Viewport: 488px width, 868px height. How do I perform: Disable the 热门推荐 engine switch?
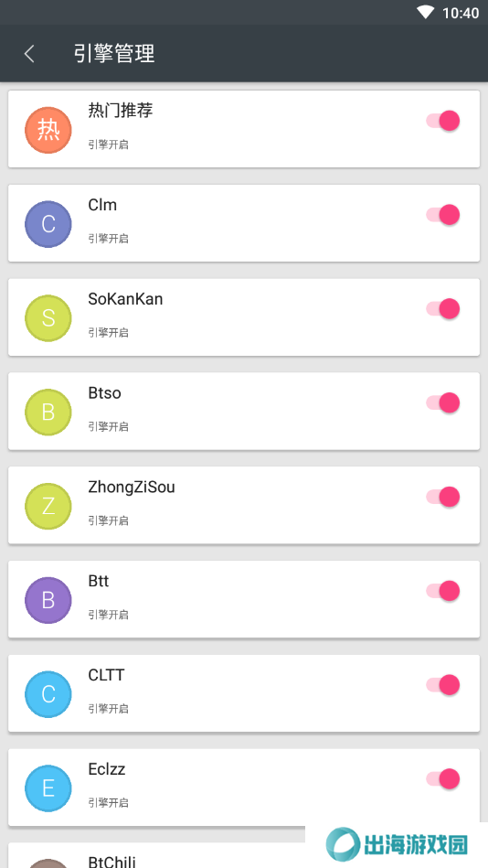[x=443, y=121]
